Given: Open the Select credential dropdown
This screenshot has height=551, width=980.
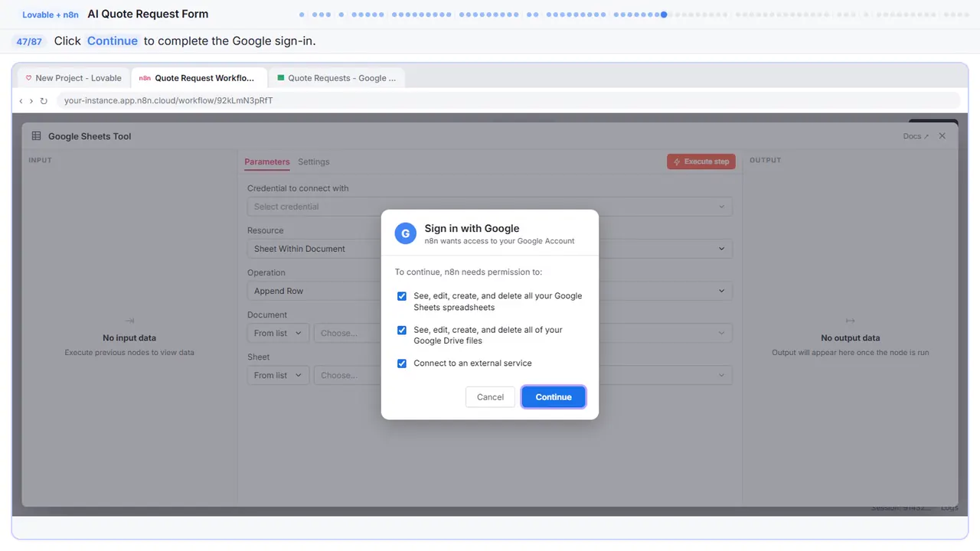Looking at the screenshot, I should point(490,207).
